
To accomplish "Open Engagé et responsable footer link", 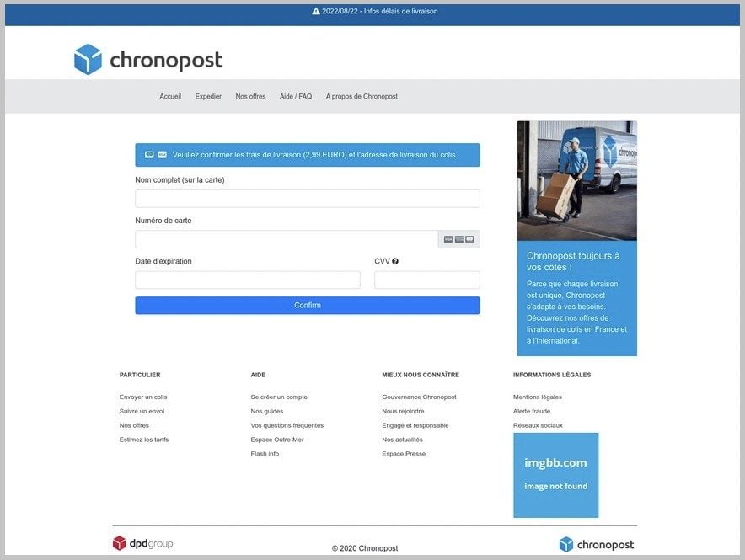I will click(x=415, y=425).
